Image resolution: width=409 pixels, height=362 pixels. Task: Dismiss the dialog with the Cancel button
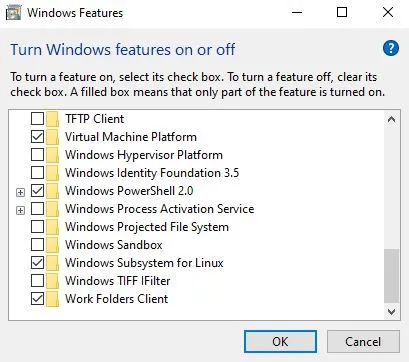click(363, 342)
